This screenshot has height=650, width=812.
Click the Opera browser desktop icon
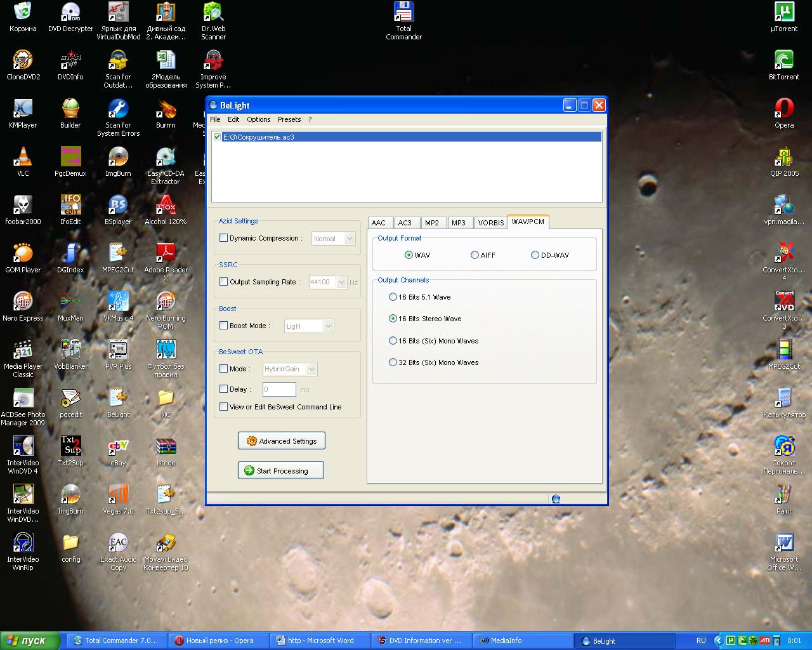point(784,114)
